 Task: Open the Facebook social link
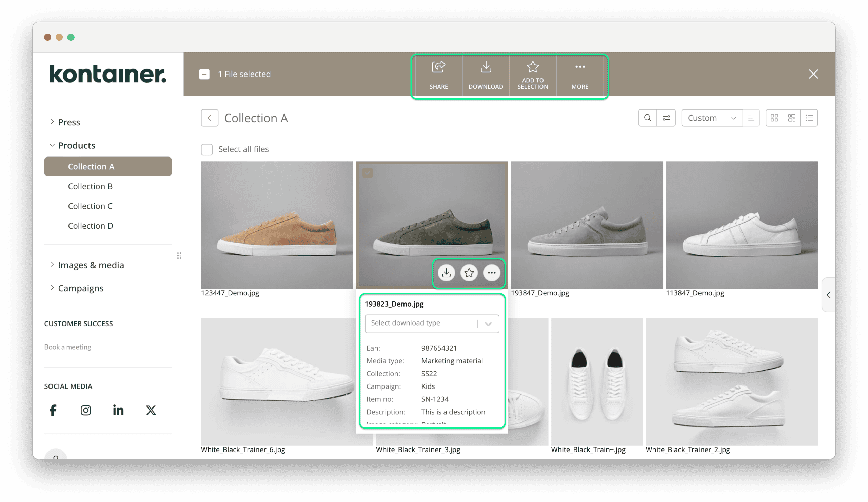(53, 410)
